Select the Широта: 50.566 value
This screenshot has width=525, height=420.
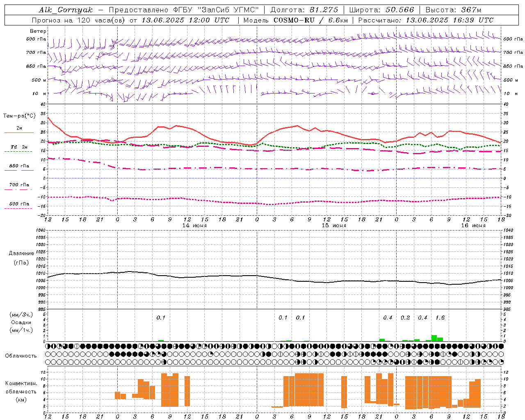(x=381, y=10)
